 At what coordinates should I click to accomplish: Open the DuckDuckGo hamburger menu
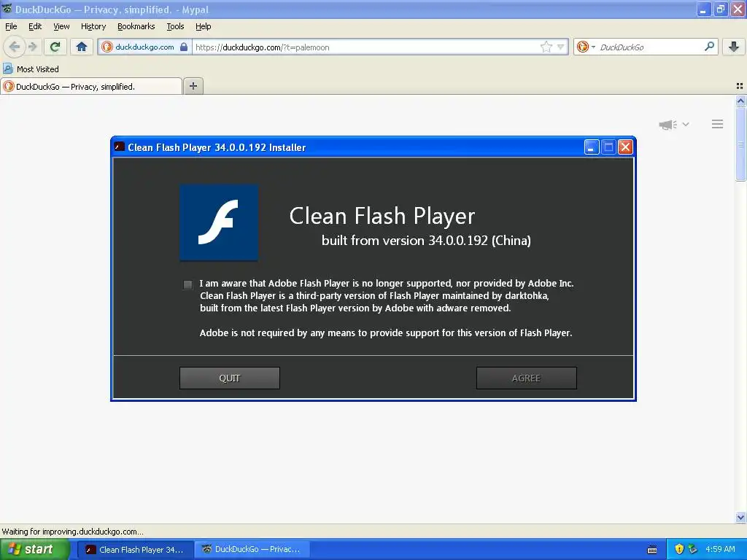click(x=718, y=124)
